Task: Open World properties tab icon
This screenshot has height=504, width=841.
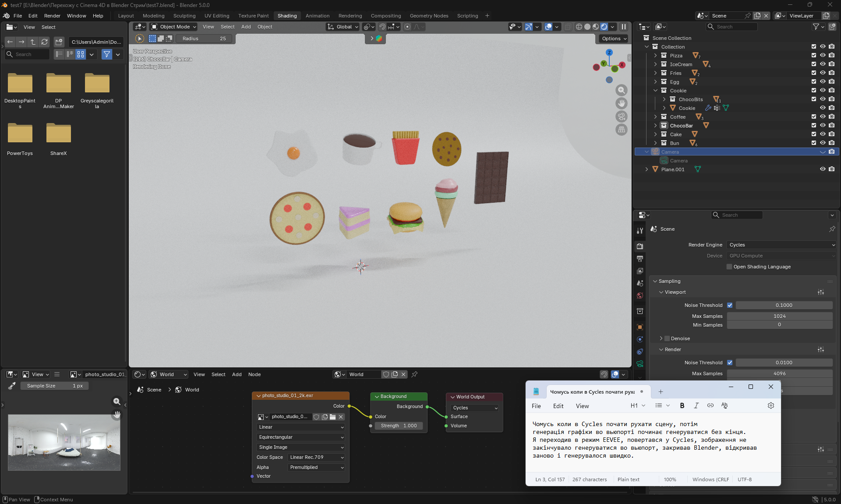Action: click(640, 296)
